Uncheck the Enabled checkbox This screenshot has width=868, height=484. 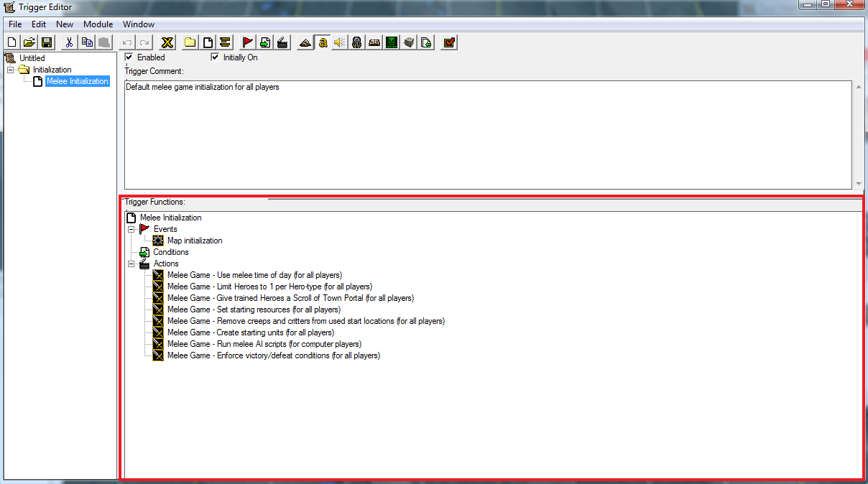coord(129,57)
